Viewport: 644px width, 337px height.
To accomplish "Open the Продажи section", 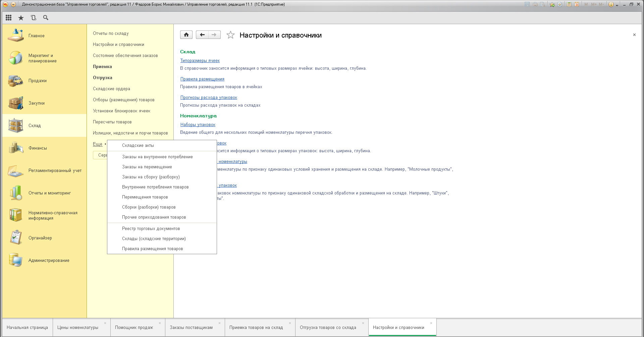I will (44, 80).
